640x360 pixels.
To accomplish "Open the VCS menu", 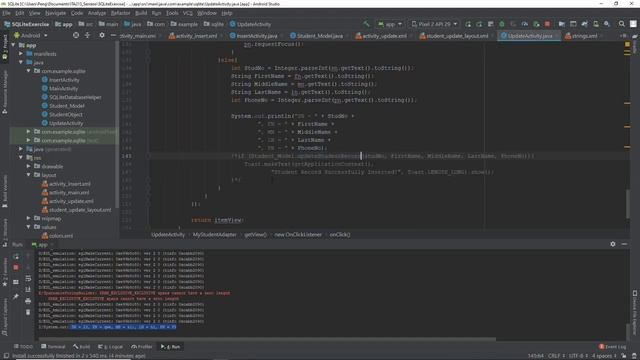I will (x=187, y=13).
